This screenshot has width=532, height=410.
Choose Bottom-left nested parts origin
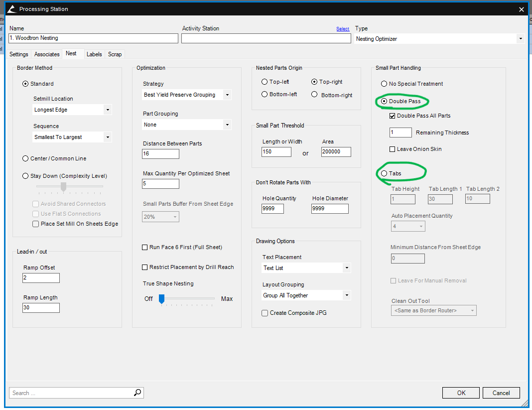coord(265,94)
